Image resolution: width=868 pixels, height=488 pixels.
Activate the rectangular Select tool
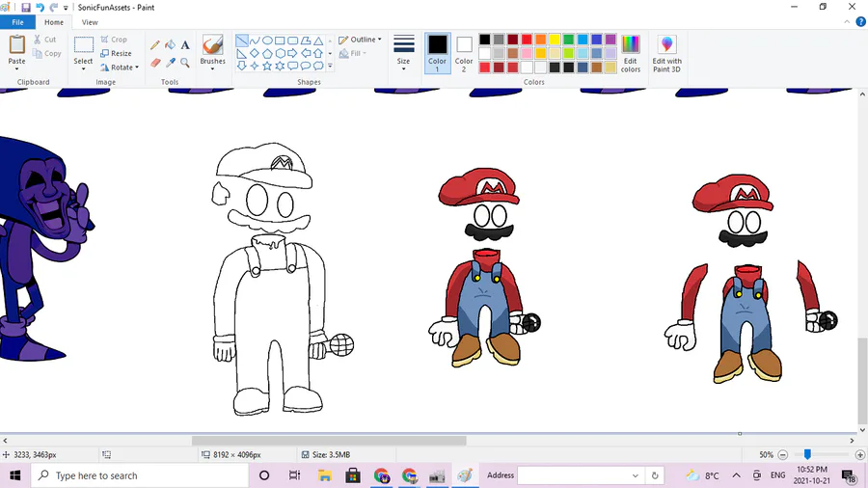pos(84,44)
